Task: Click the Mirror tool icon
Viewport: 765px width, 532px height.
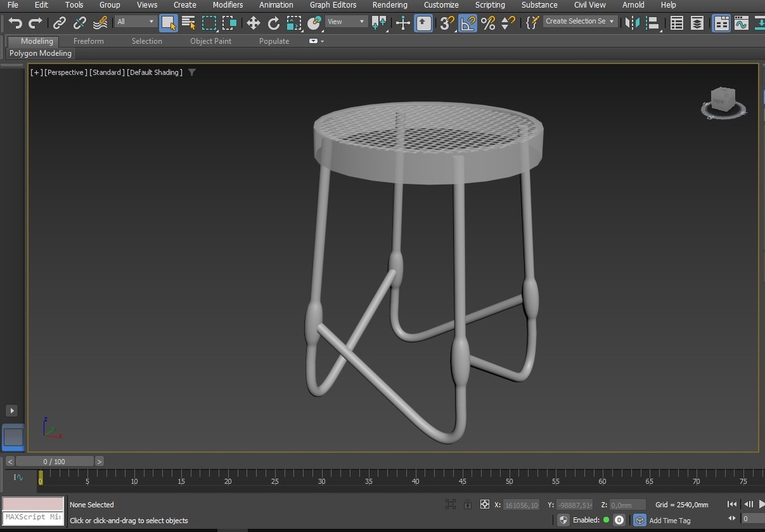Action: [x=632, y=23]
